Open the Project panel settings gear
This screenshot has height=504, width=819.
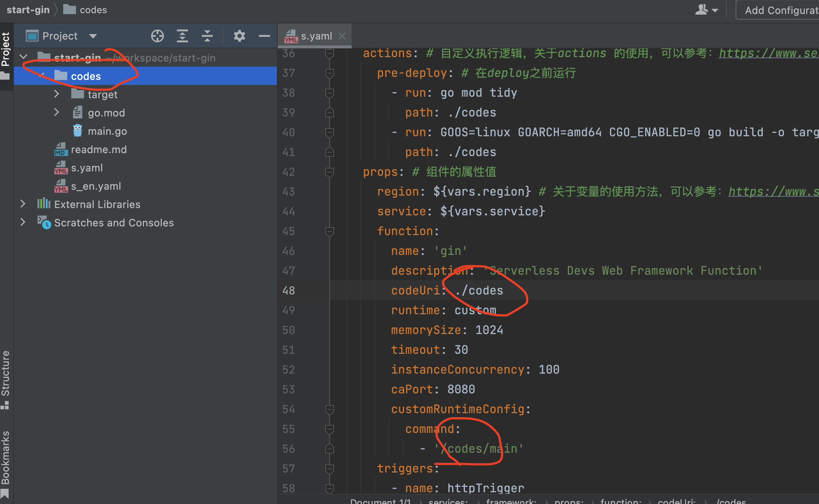(x=239, y=36)
